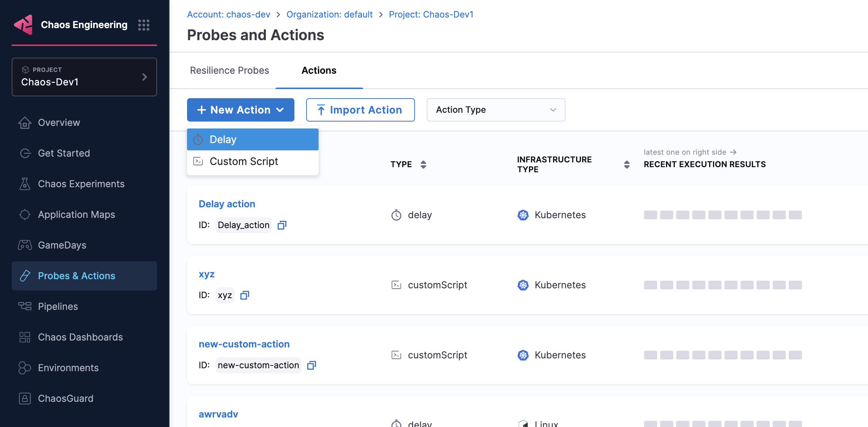Switch to the Resilience Probes tab
Image resolution: width=868 pixels, height=427 pixels.
(x=229, y=70)
